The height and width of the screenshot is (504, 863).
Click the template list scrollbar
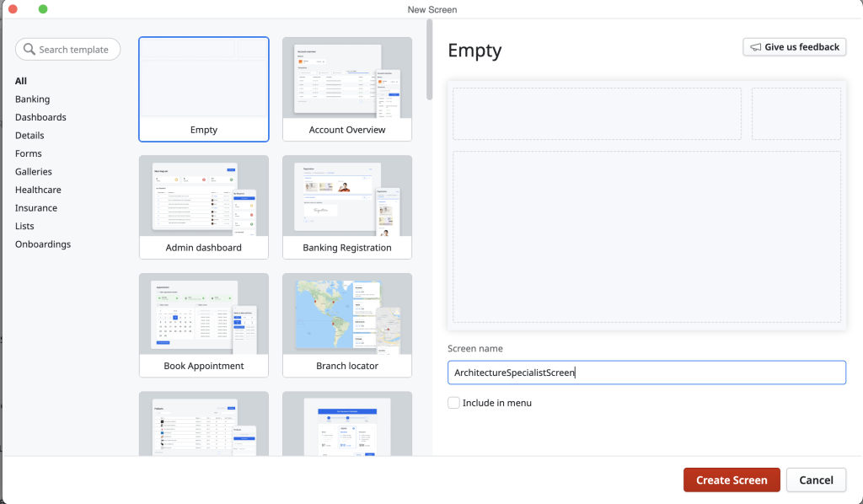429,61
